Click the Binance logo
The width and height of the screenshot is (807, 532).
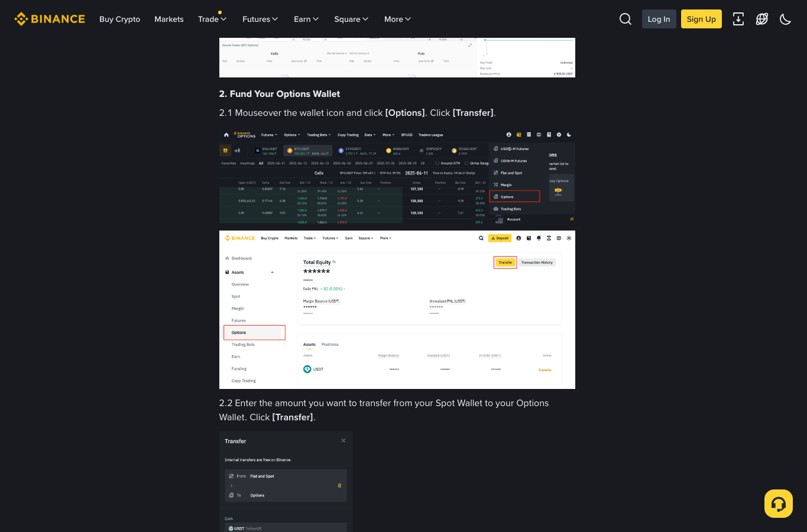[50, 19]
